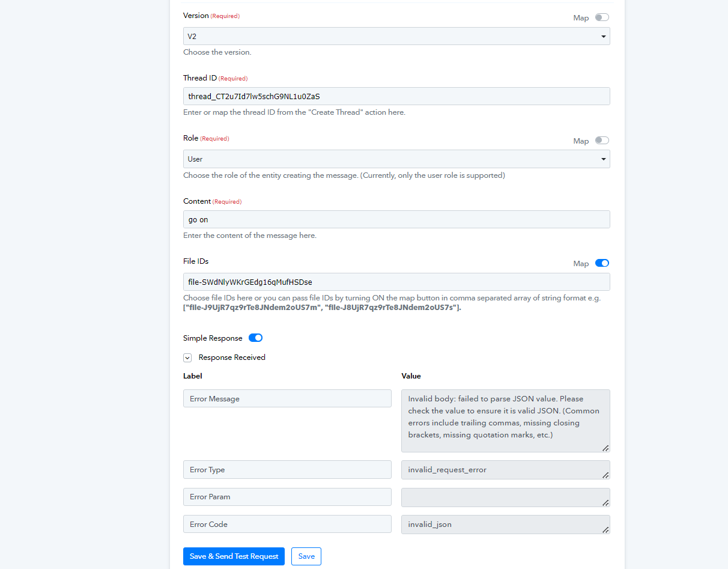
Task: Click the Error Message label field
Action: coord(287,398)
